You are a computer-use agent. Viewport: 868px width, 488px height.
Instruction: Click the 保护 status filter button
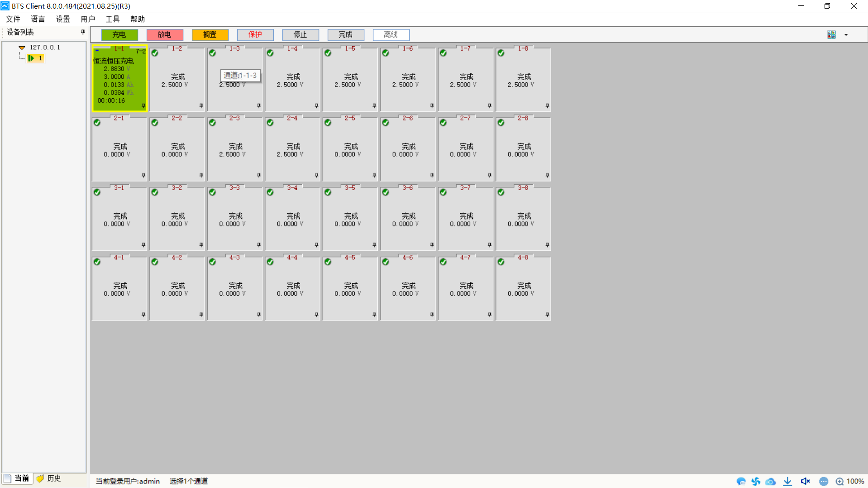pyautogui.click(x=255, y=35)
